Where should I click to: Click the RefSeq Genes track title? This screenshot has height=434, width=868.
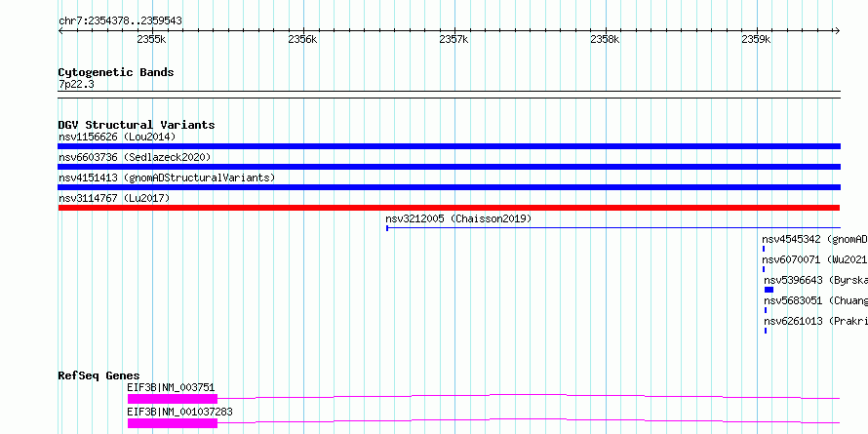[99, 375]
